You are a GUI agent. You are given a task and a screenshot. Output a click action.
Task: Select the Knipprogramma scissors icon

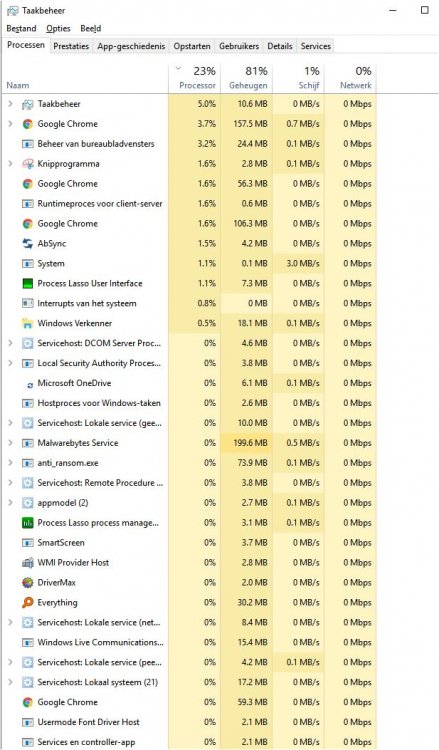click(28, 164)
